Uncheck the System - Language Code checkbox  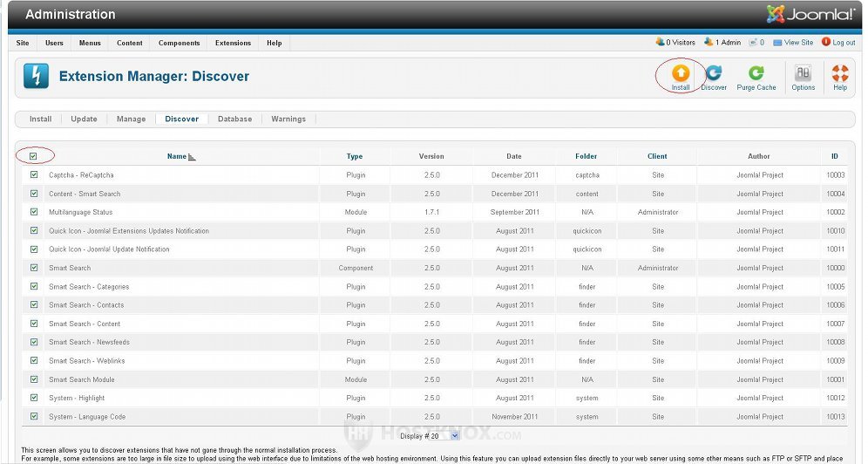[34, 416]
